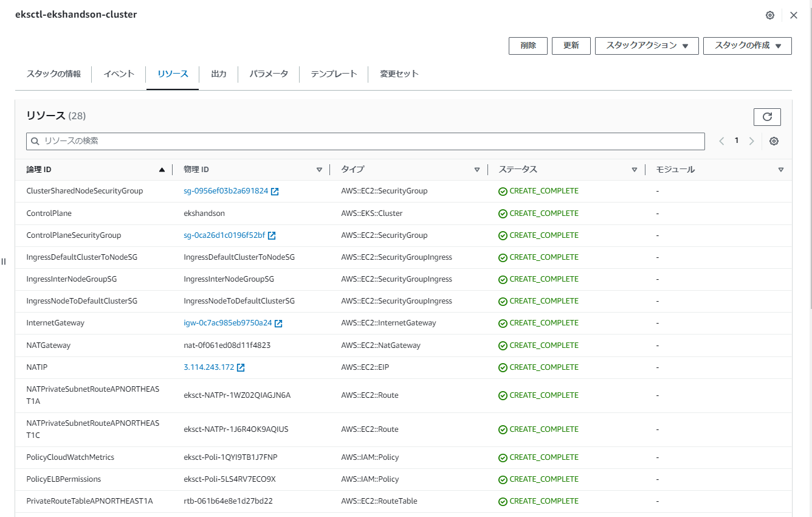The height and width of the screenshot is (517, 812).
Task: Open external link icon for igw-0c7ac985eb9750a24
Action: [278, 323]
